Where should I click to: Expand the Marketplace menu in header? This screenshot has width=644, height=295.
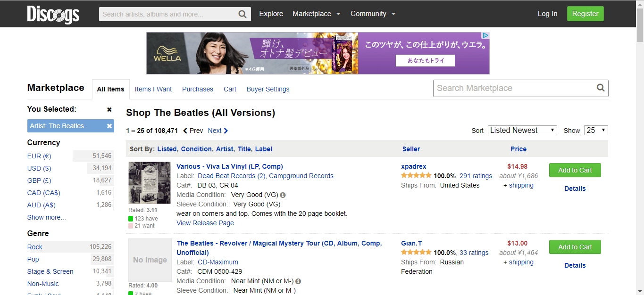[316, 14]
